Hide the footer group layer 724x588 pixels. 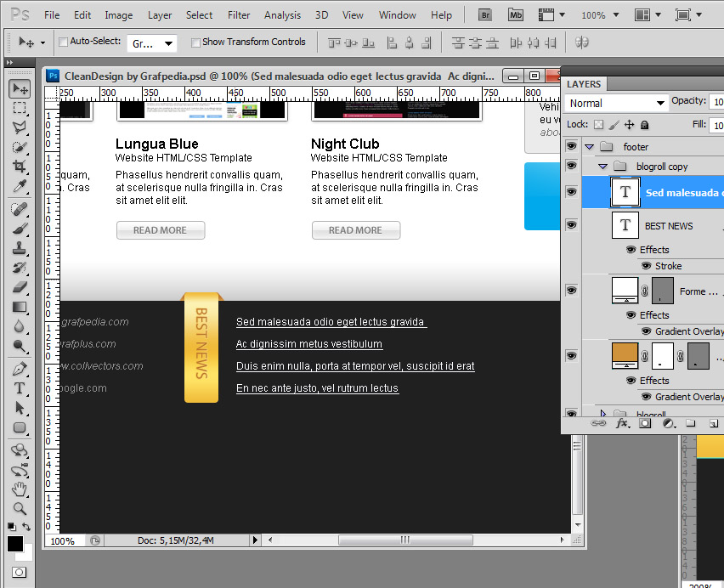(x=572, y=146)
